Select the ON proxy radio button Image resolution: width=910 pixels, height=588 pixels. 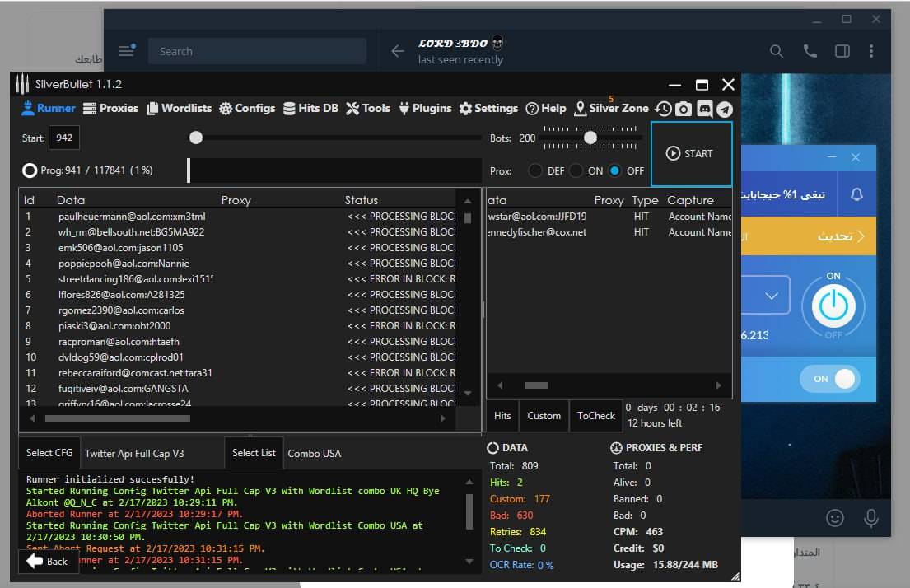[x=576, y=171]
